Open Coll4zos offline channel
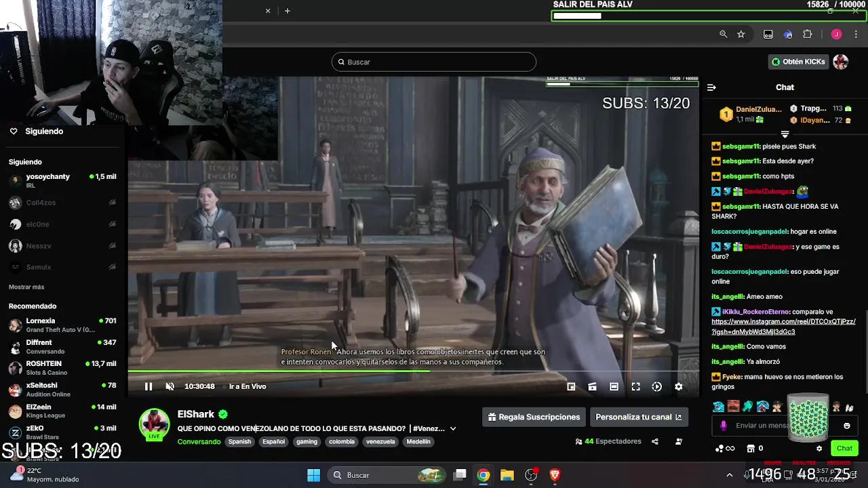The height and width of the screenshot is (488, 868). pyautogui.click(x=62, y=203)
